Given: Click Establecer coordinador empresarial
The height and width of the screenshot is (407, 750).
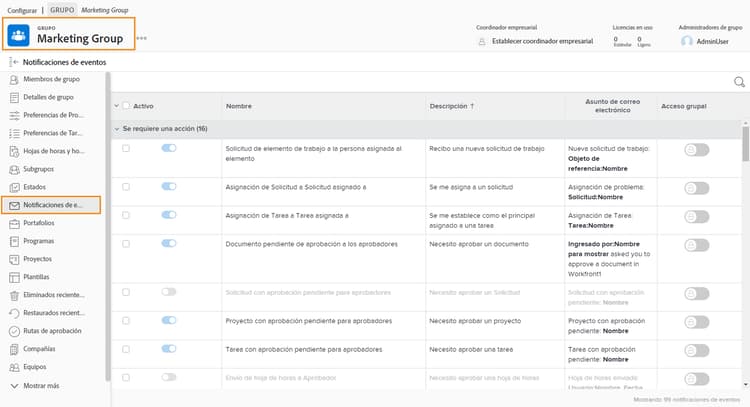Looking at the screenshot, I should pos(542,42).
